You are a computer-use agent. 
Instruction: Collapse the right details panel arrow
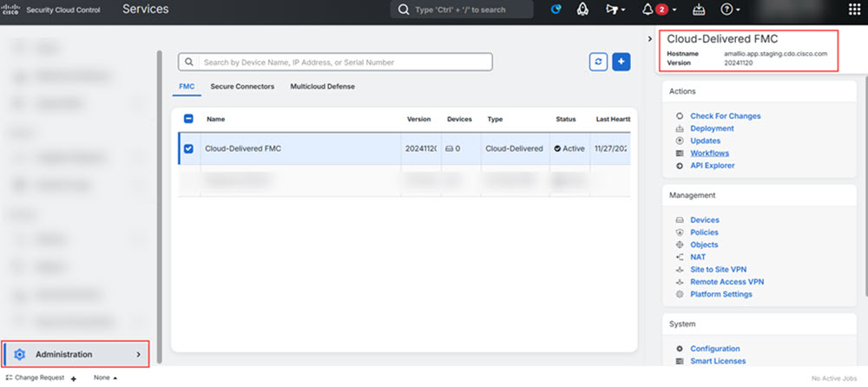649,38
